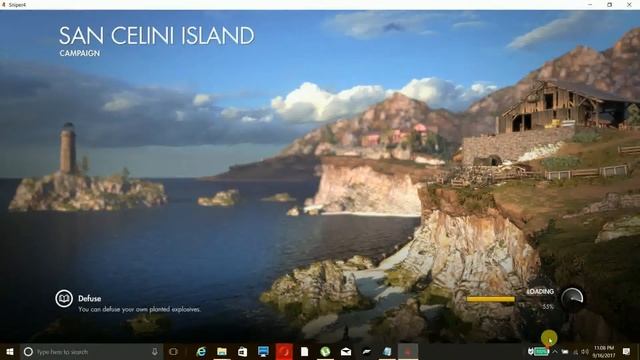The width and height of the screenshot is (640, 360).
Task: Open the Microsoft Store taskbar icon
Action: point(242,352)
